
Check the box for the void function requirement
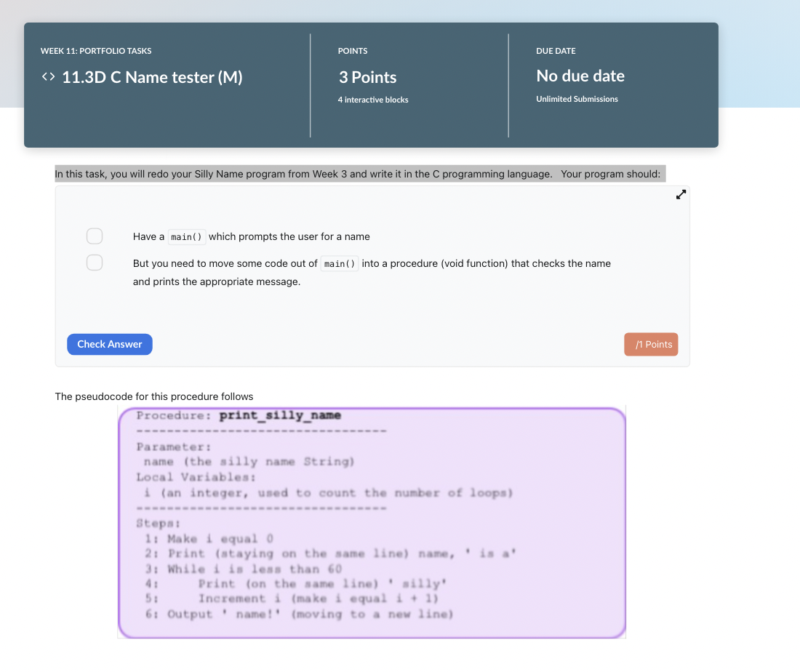tap(95, 262)
